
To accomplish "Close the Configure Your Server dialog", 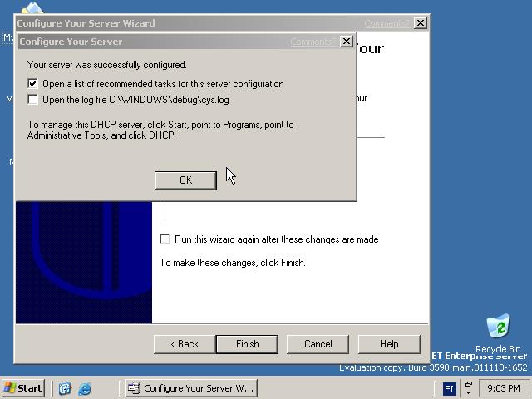I will click(346, 42).
